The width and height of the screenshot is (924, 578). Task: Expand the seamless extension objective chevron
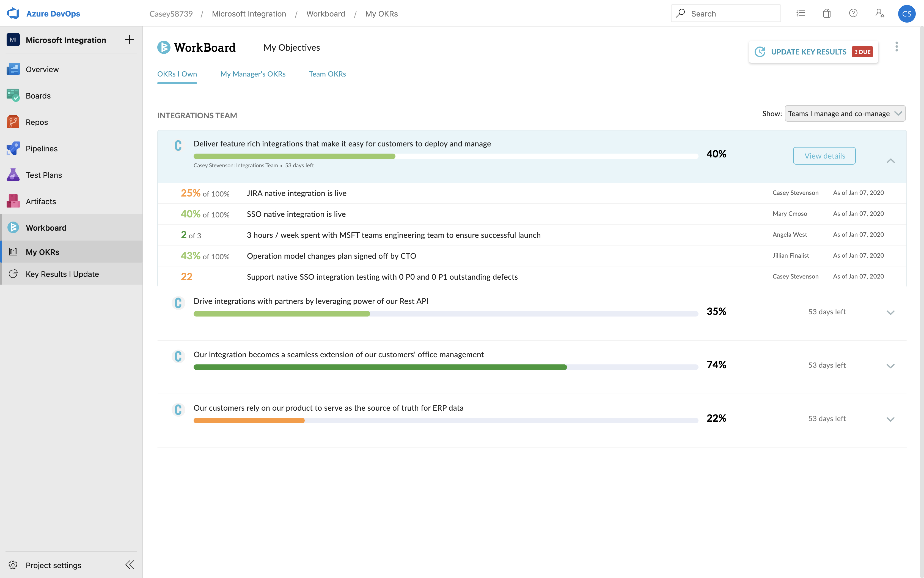(x=890, y=366)
